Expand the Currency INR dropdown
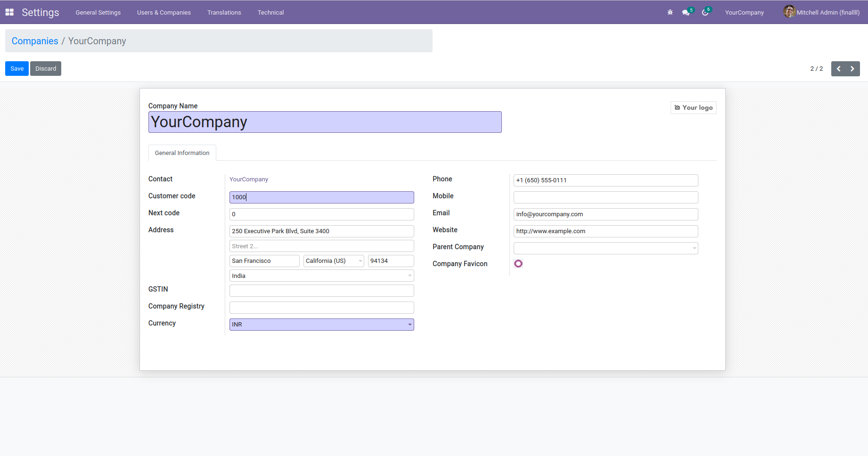 (409, 325)
